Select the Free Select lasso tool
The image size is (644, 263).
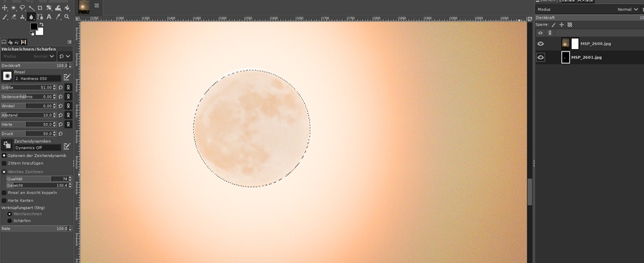(22, 8)
